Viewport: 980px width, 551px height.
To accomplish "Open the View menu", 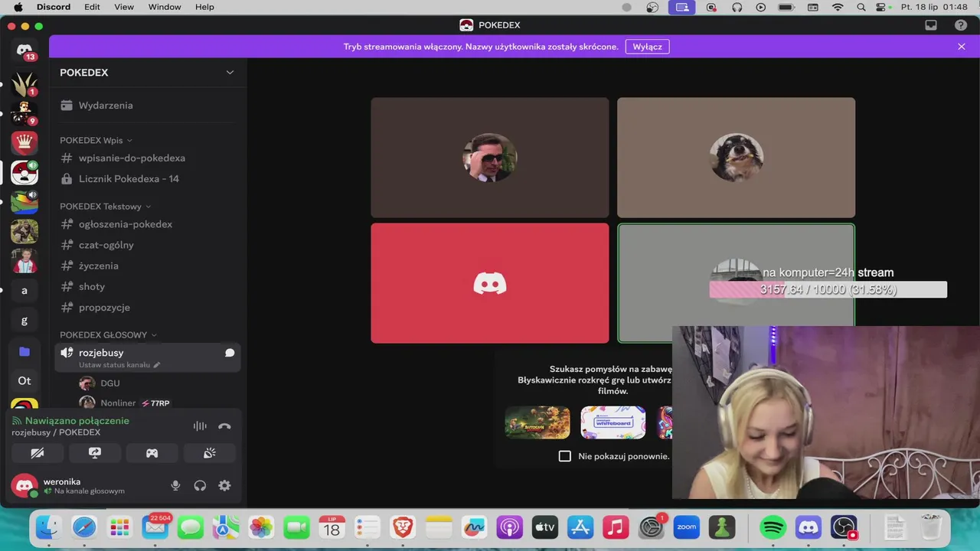I will pos(124,7).
